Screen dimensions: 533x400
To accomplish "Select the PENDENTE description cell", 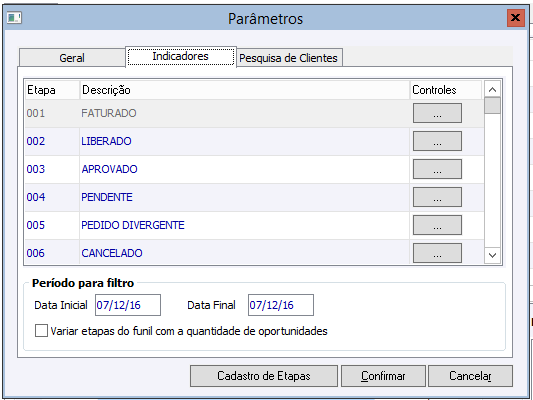I will (245, 197).
